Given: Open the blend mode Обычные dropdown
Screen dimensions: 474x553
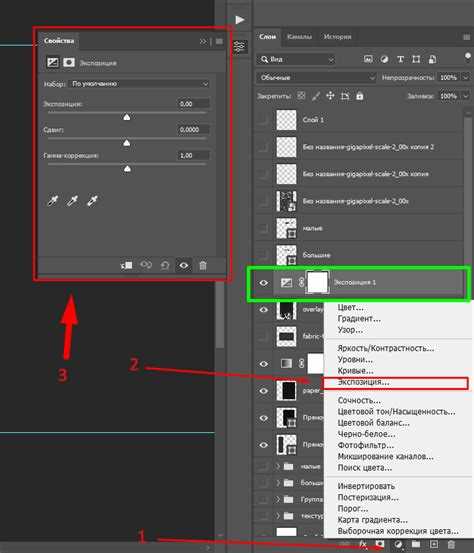Looking at the screenshot, I should (x=316, y=77).
